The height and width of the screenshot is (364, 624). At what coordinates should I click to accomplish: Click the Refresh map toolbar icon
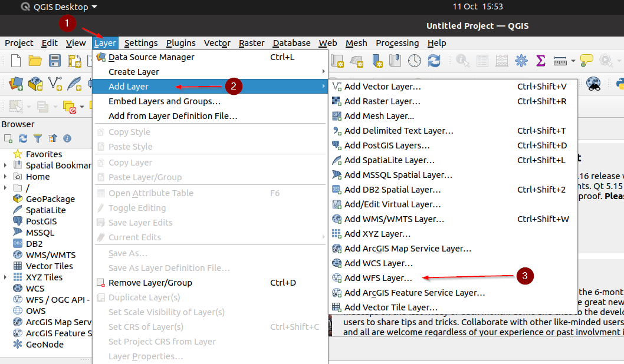[x=433, y=61]
